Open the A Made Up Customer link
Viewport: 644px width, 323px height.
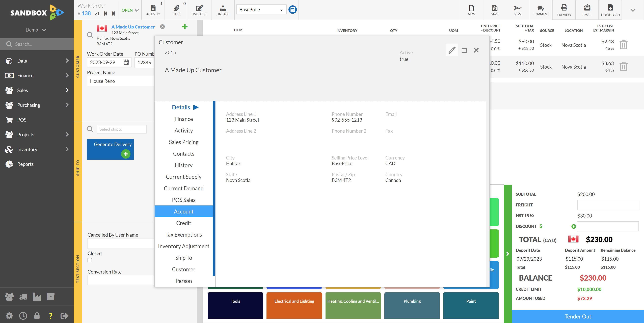click(133, 27)
